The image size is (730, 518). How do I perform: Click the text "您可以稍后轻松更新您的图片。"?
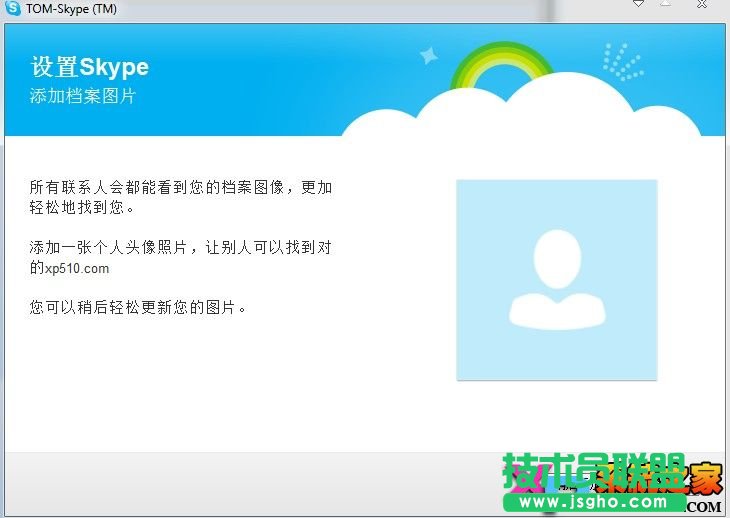pyautogui.click(x=138, y=307)
